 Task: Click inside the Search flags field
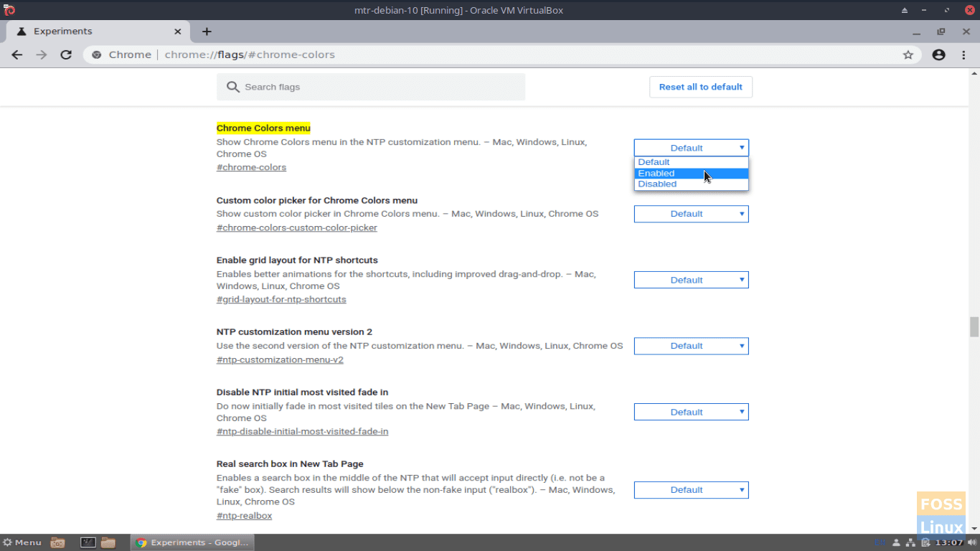371,87
